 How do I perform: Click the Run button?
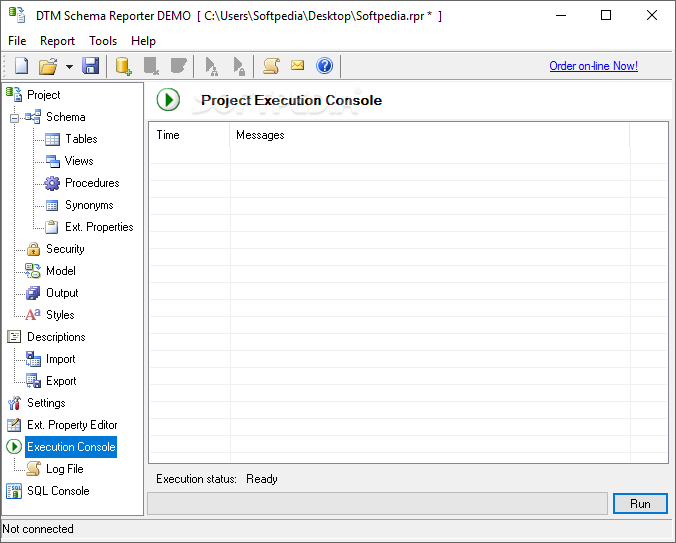click(640, 504)
